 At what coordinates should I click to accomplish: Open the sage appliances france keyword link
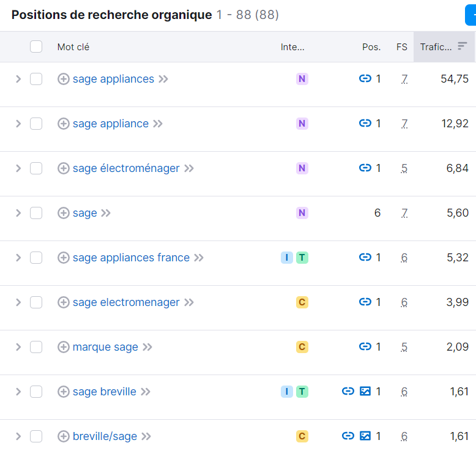click(131, 258)
